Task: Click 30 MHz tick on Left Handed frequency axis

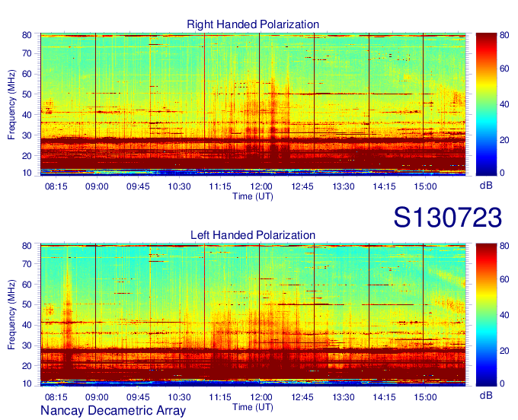Action: coord(27,345)
